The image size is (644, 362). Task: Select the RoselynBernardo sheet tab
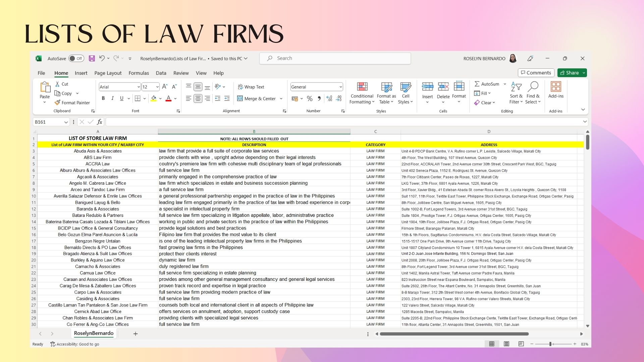click(x=94, y=333)
